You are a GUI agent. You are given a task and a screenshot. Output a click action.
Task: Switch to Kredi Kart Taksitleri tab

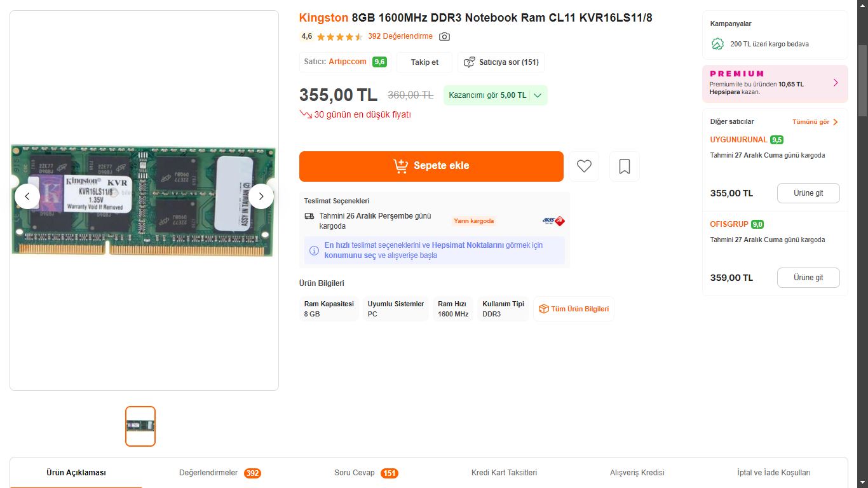504,473
